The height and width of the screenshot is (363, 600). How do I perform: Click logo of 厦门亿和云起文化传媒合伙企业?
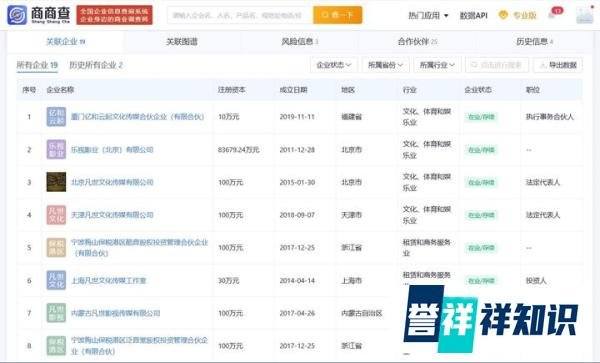(x=56, y=117)
